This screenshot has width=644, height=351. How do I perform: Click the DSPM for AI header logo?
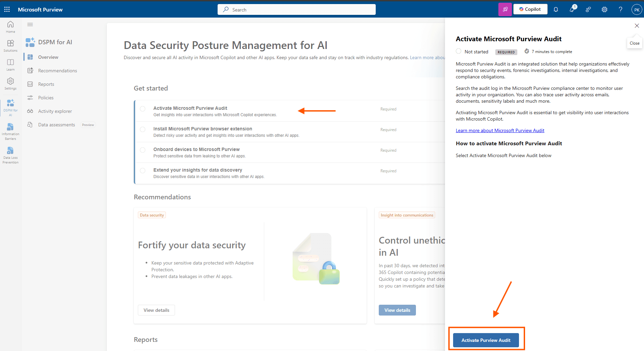pyautogui.click(x=30, y=42)
